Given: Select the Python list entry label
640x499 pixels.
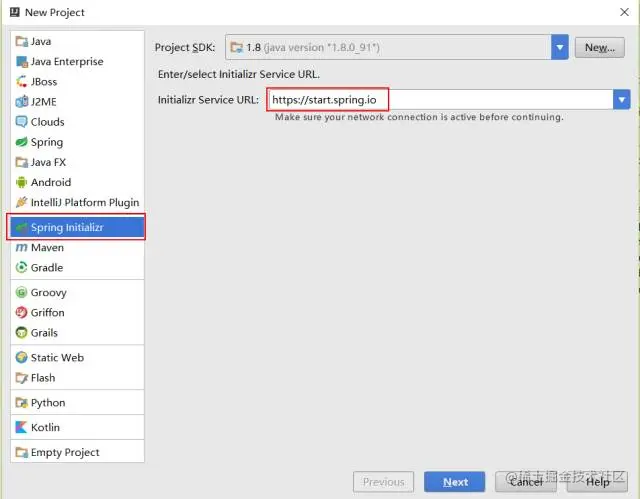Looking at the screenshot, I should tap(48, 402).
